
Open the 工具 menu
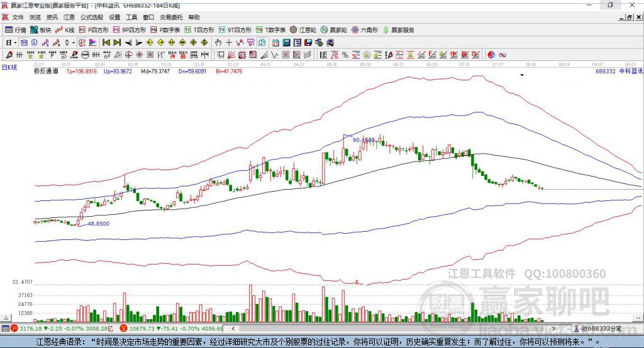(x=131, y=17)
